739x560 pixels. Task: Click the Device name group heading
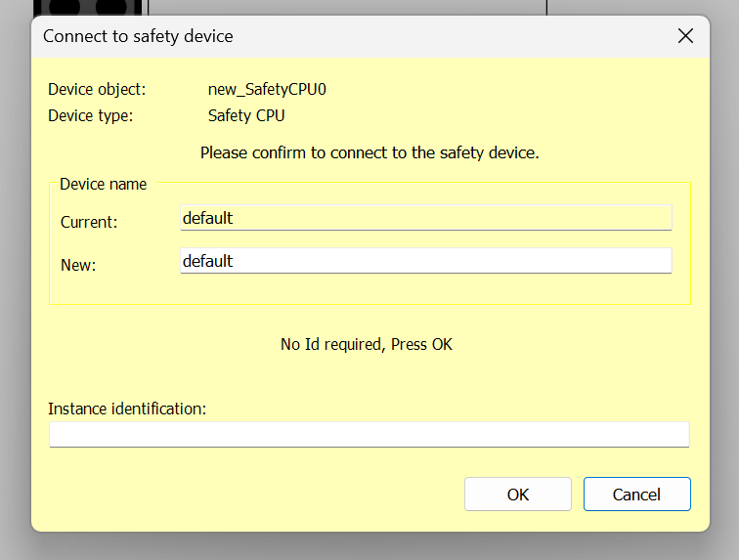[x=104, y=184]
